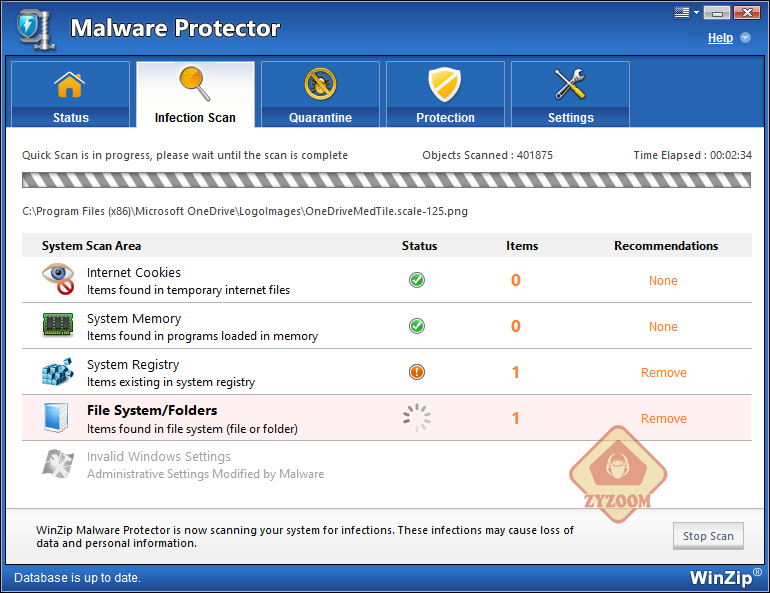
Task: Click the Recommendations column header
Action: (x=666, y=246)
